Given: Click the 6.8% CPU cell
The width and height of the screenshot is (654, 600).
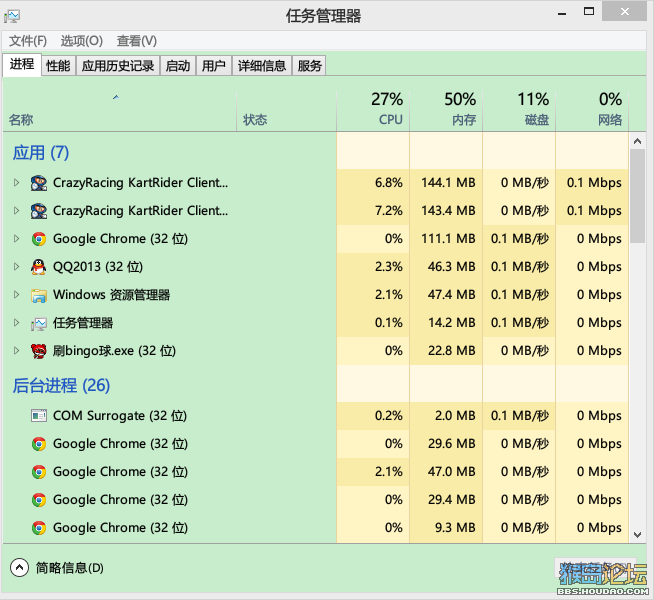Looking at the screenshot, I should [373, 183].
